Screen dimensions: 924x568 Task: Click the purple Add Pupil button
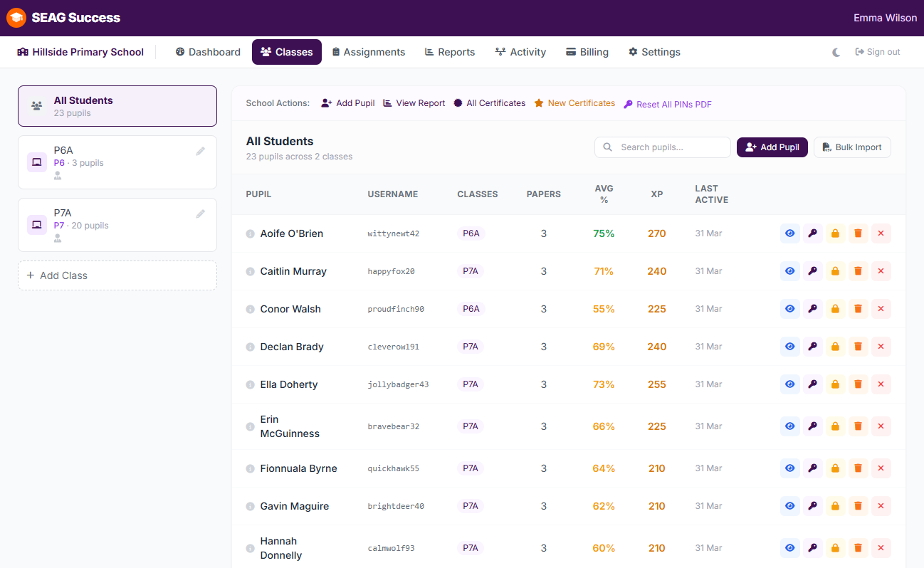(x=772, y=147)
